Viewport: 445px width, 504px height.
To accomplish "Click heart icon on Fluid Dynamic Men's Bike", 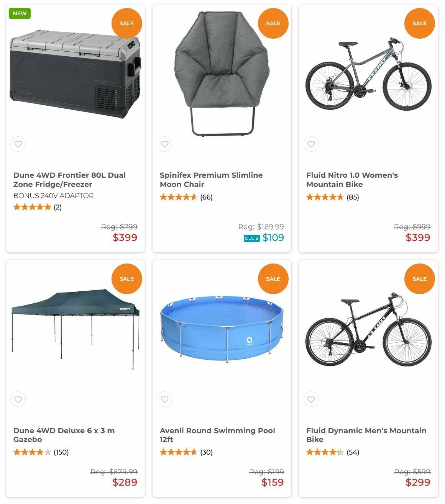I will [311, 399].
